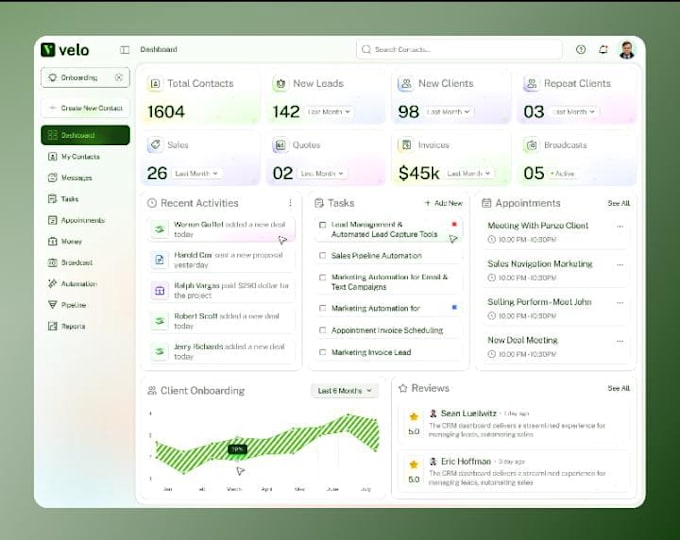This screenshot has width=680, height=540.
Task: Click Create New Contact button
Action: (x=85, y=108)
